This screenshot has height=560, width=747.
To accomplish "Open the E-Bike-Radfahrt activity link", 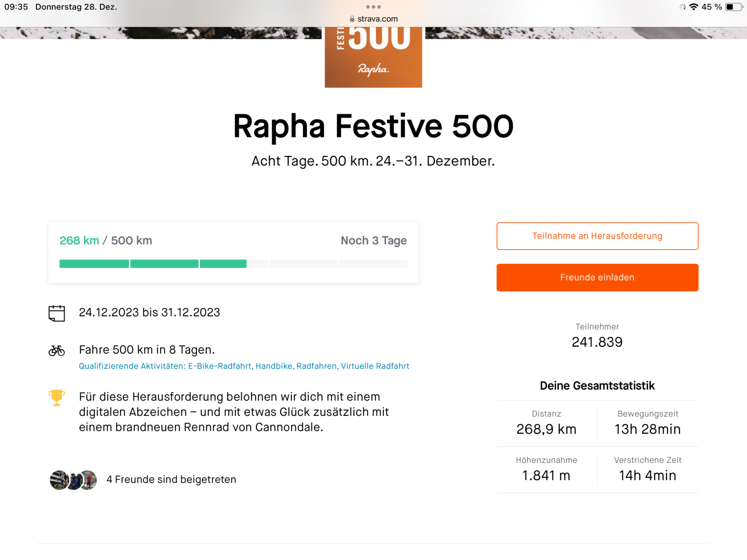I will tap(219, 366).
